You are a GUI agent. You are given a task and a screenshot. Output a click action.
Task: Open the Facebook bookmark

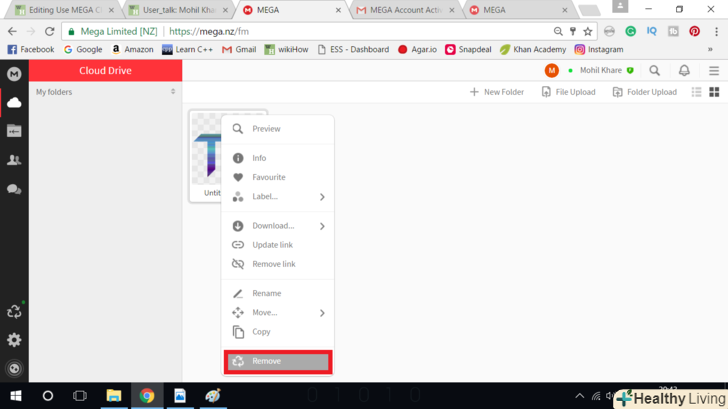pyautogui.click(x=31, y=50)
